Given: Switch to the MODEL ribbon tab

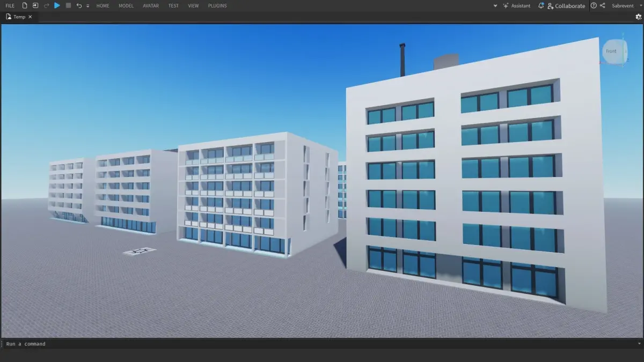Looking at the screenshot, I should tap(126, 6).
